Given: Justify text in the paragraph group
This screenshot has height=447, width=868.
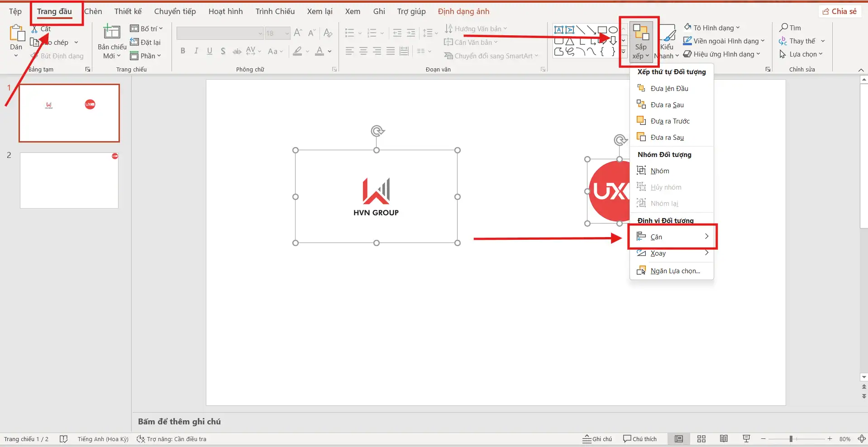Looking at the screenshot, I should pyautogui.click(x=391, y=51).
